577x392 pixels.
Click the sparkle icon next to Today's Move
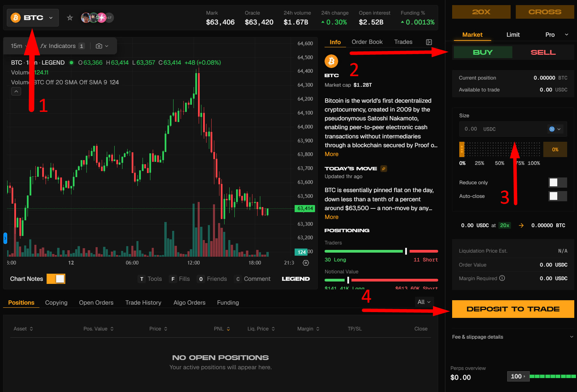(384, 169)
